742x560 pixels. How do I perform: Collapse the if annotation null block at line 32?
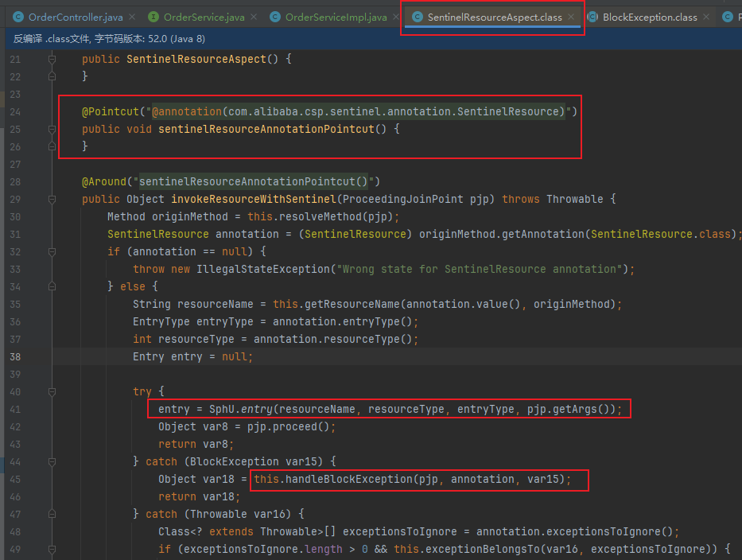52,252
